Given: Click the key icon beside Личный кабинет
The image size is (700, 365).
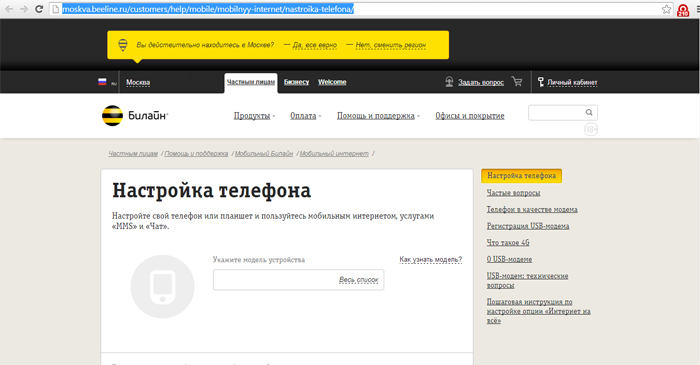Looking at the screenshot, I should coord(541,82).
